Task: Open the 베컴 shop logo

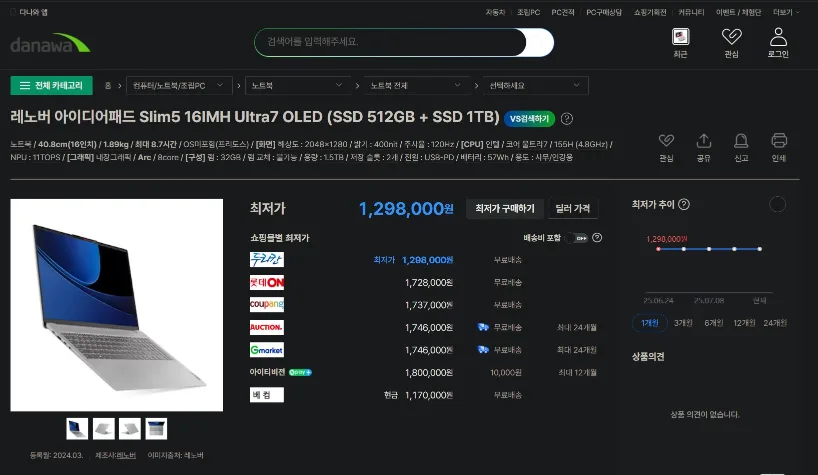Action: (267, 395)
